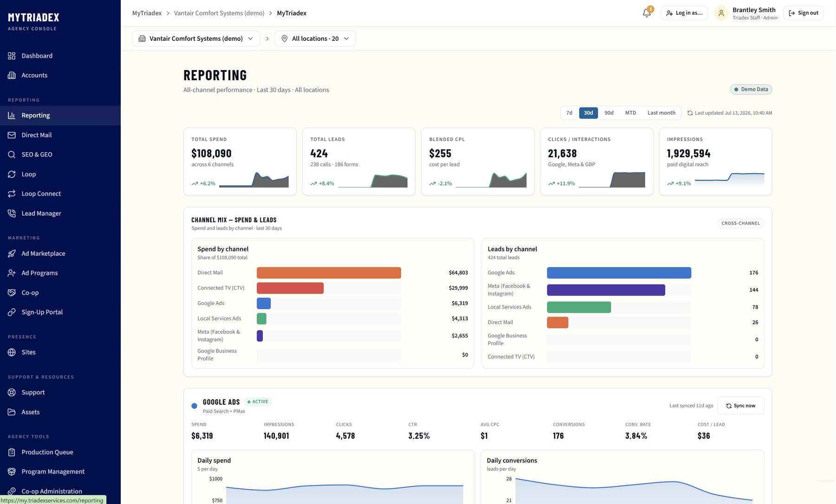Click the Total Spend card
The width and height of the screenshot is (836, 504).
[x=240, y=162]
